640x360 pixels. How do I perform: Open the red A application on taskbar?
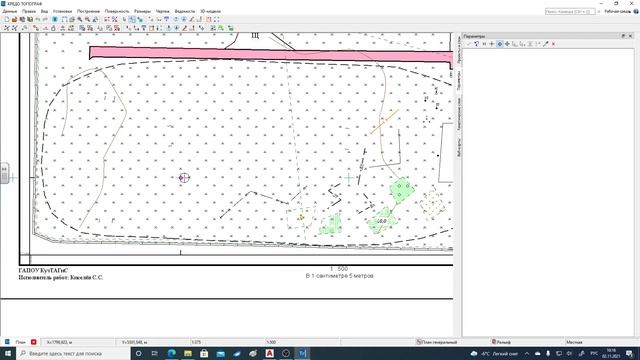269,353
